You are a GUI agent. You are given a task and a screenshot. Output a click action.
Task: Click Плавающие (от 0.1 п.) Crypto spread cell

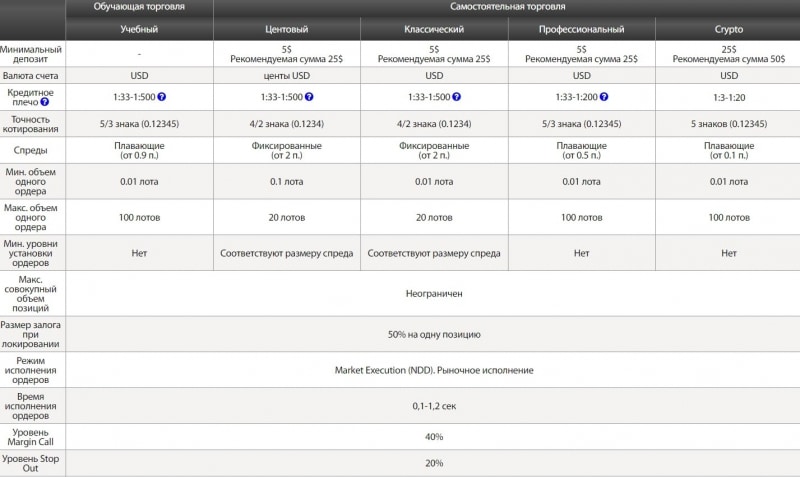click(x=729, y=150)
